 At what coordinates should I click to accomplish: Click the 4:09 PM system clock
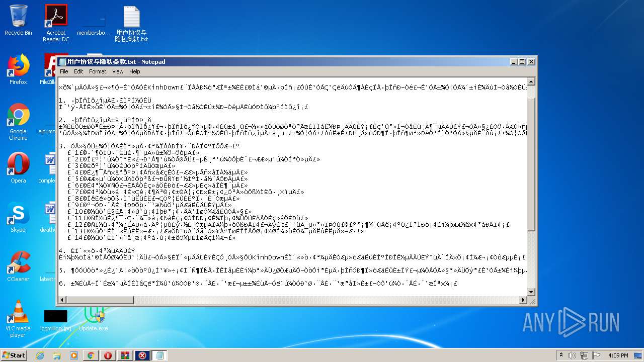tap(618, 355)
